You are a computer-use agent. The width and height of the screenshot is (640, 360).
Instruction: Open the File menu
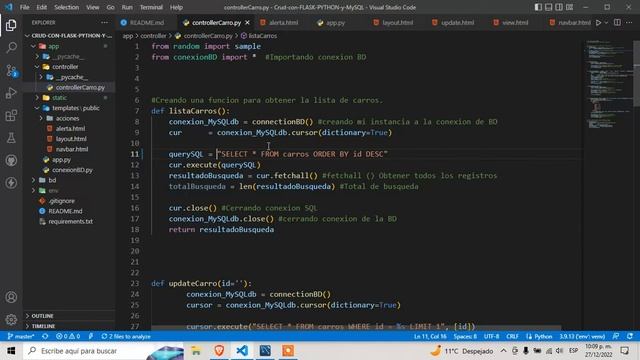tap(24, 7)
